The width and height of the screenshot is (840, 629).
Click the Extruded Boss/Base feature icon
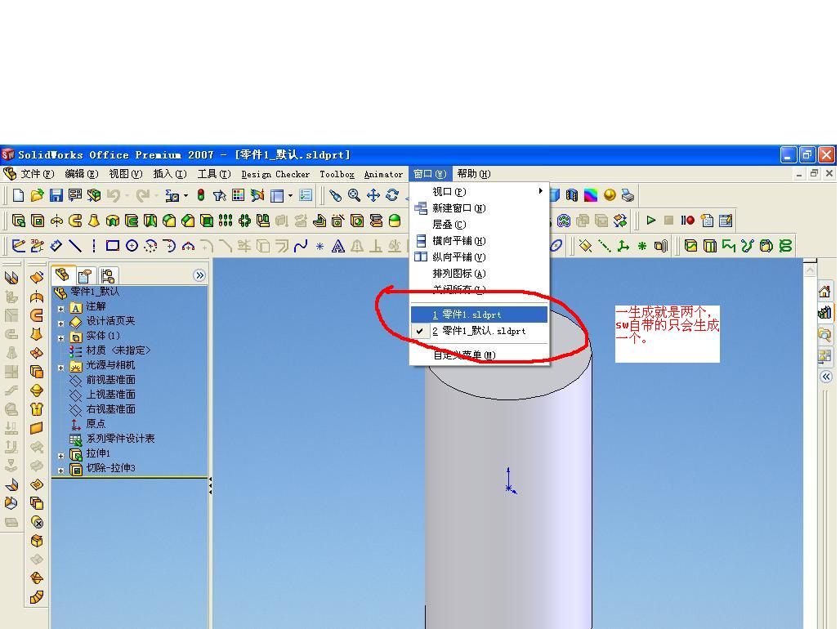(x=19, y=221)
